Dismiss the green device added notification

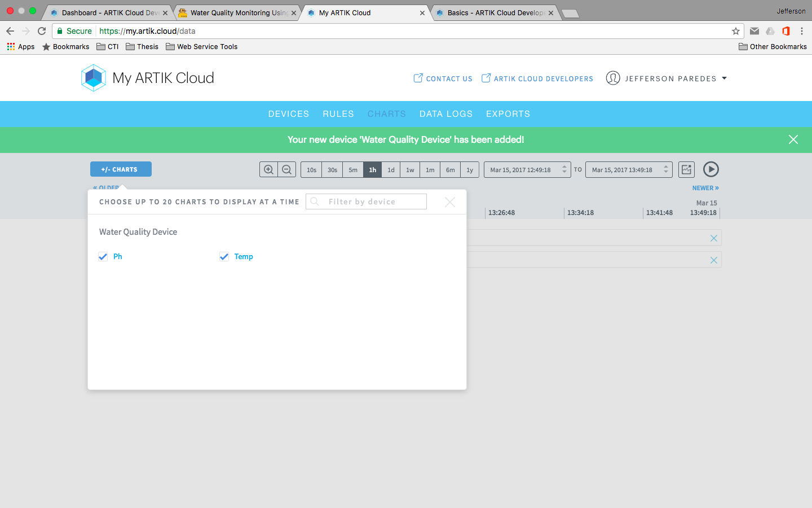[x=793, y=139]
